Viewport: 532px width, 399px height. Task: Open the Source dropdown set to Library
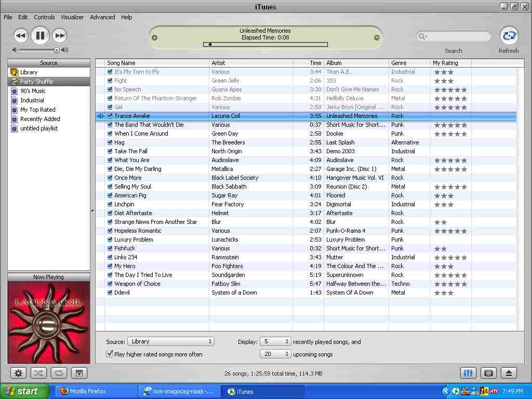coord(170,341)
